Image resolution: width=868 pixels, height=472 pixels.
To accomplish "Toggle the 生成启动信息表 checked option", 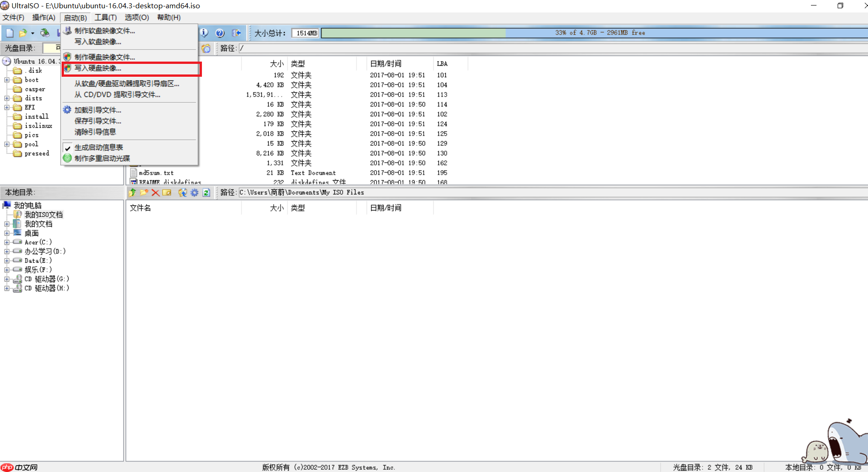I will click(129, 148).
